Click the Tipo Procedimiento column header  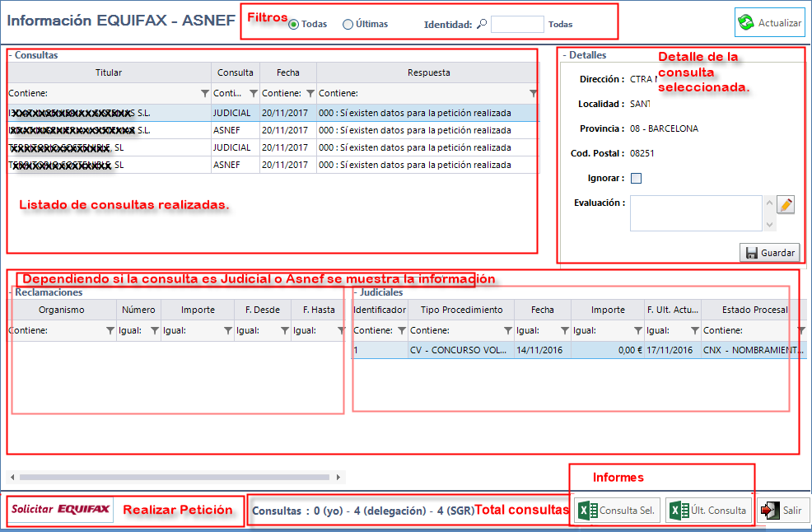click(461, 310)
